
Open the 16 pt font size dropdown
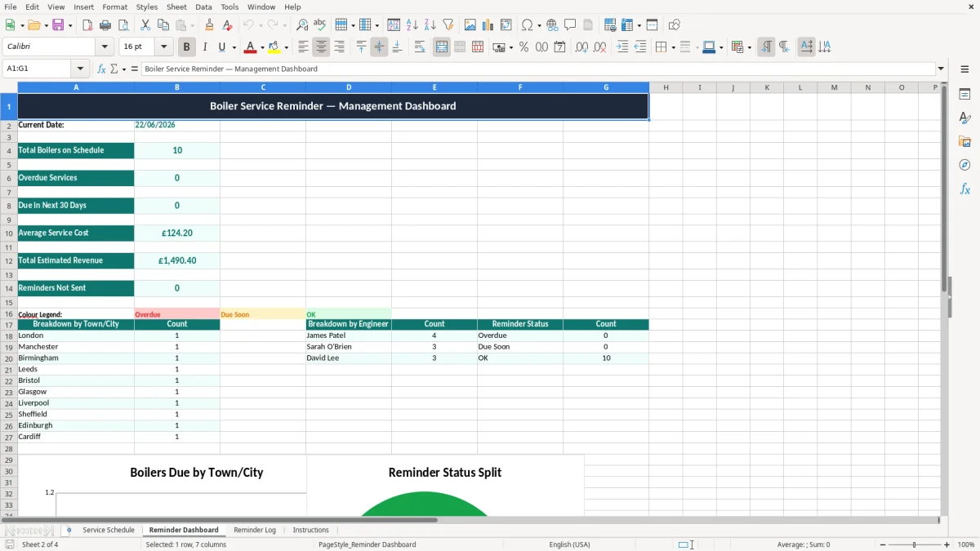click(x=163, y=47)
